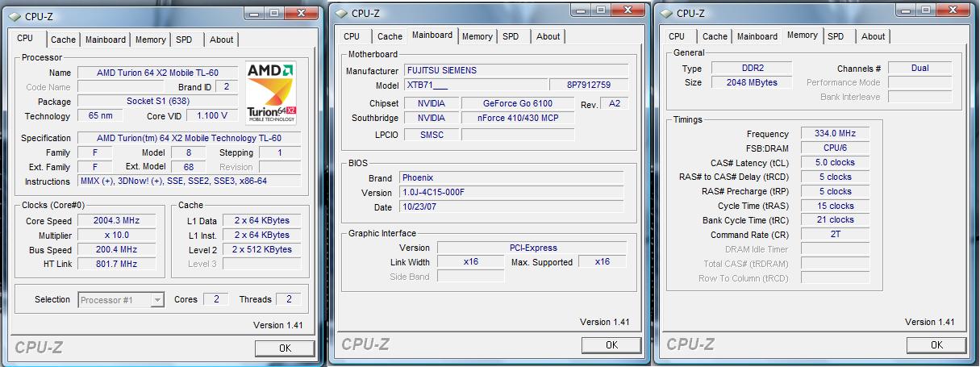Screen dimensions: 980x367
Task: Click the Specification field text
Action: (189, 138)
